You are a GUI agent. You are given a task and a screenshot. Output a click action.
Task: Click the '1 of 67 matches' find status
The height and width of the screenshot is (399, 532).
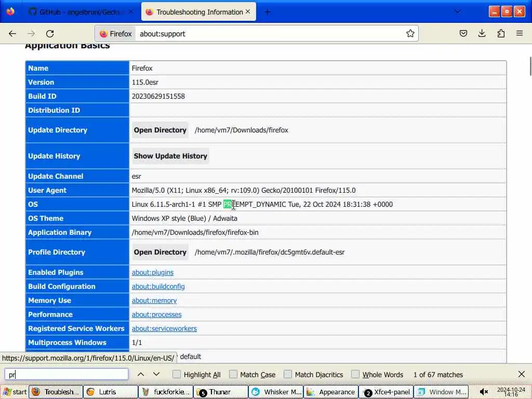coord(438,375)
